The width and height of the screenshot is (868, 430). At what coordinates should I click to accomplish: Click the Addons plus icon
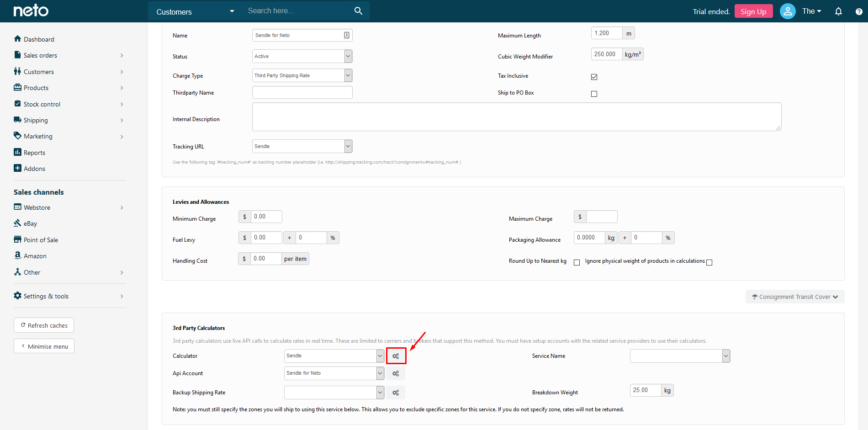pos(17,168)
